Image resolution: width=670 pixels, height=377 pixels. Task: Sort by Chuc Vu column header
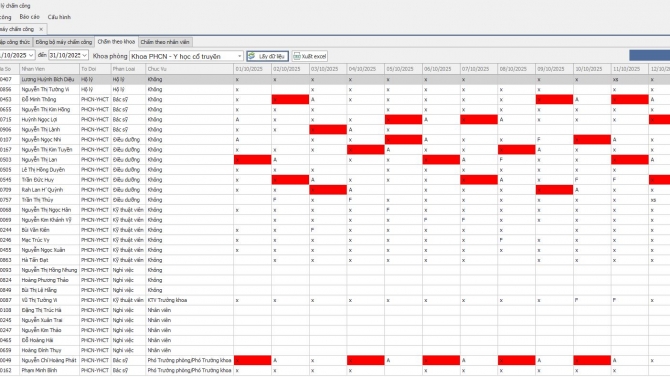[189, 69]
